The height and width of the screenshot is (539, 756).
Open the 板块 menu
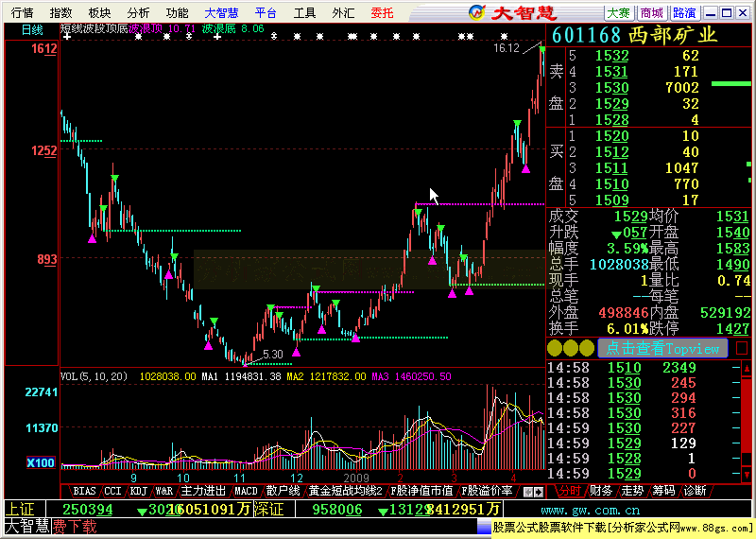pyautogui.click(x=99, y=12)
